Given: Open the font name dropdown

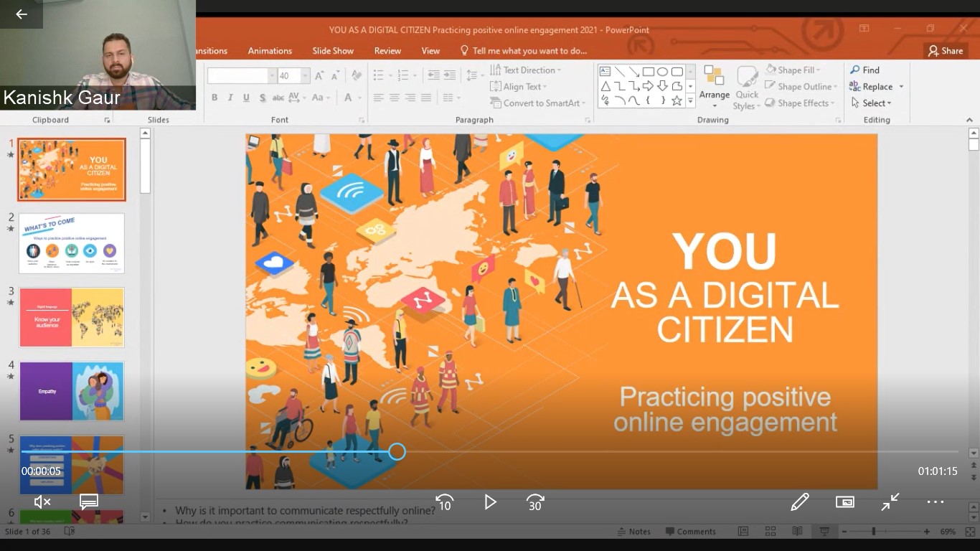Looking at the screenshot, I should (272, 76).
